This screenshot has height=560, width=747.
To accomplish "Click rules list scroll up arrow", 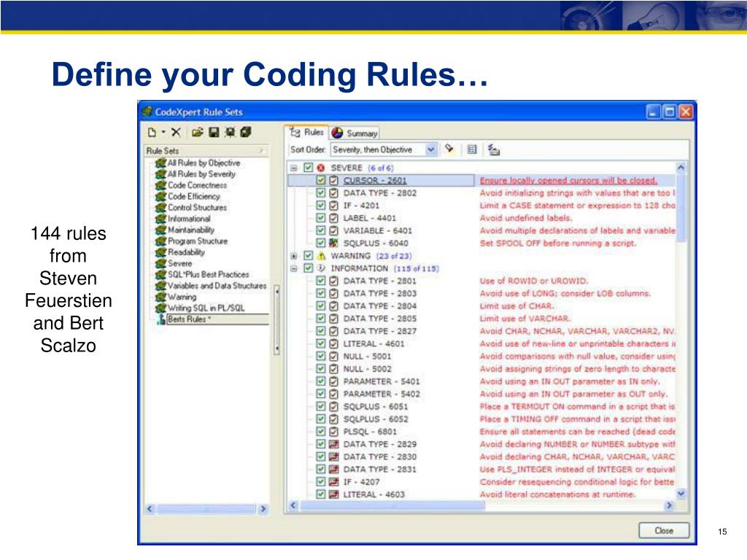I will tap(681, 168).
